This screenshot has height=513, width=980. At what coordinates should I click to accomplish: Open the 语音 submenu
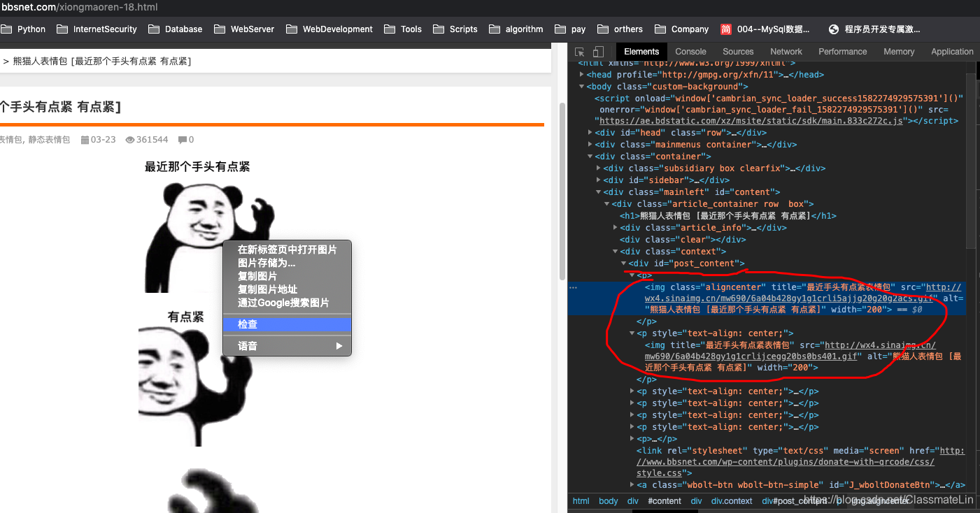pos(287,346)
